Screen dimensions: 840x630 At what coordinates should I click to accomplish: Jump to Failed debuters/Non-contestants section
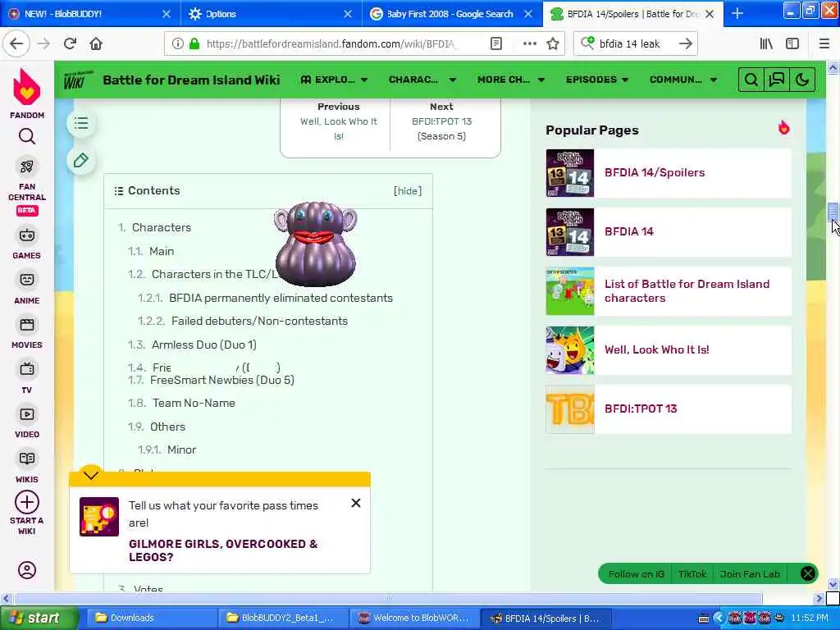[259, 321]
